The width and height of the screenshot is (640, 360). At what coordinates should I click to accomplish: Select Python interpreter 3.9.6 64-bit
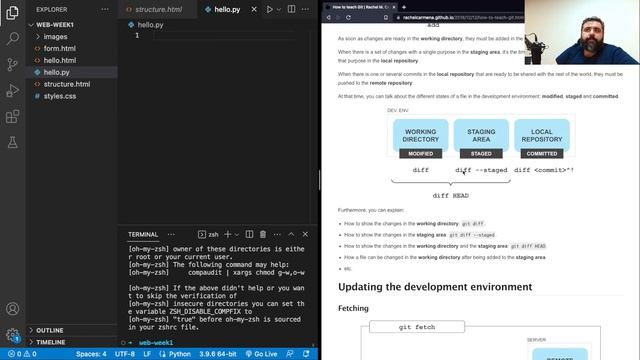[218, 354]
